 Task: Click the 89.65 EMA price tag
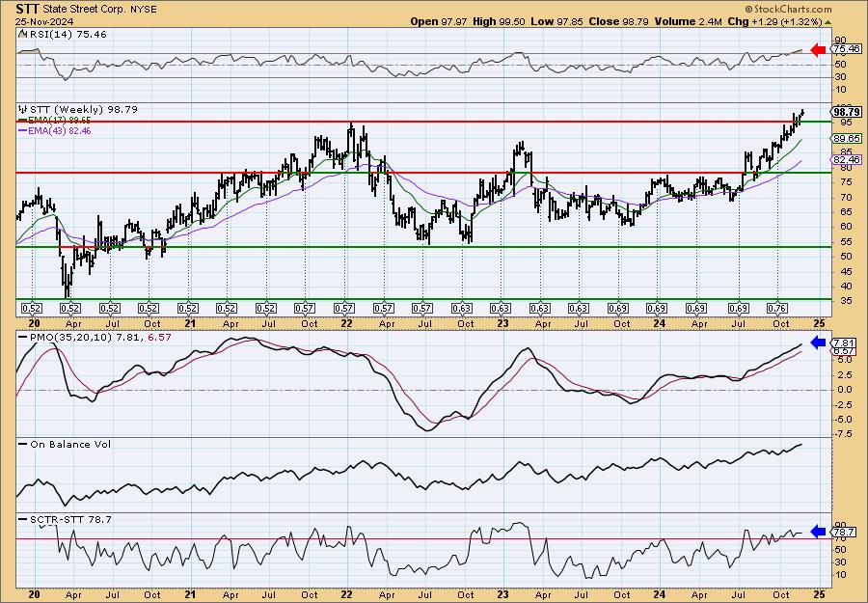coord(847,138)
